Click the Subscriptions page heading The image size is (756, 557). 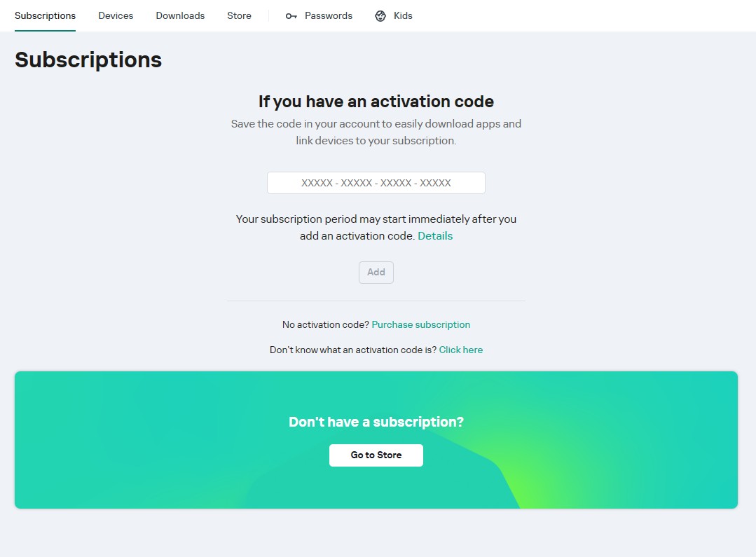tap(88, 60)
